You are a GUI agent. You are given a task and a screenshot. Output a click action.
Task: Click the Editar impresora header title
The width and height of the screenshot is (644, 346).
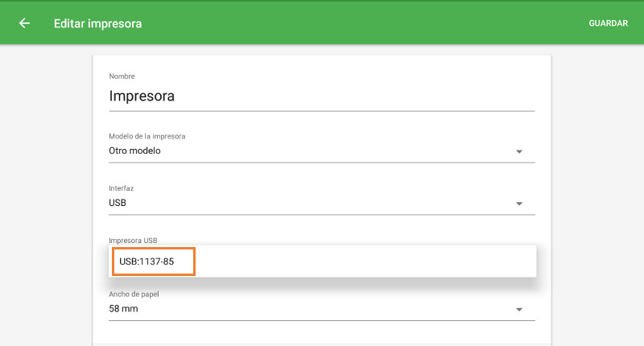click(x=97, y=23)
